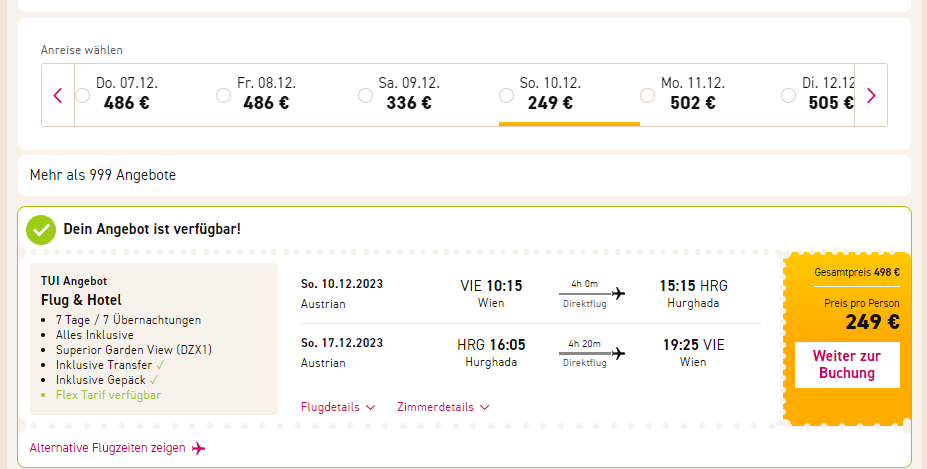Choose Mo. 11.12. departure radio button
This screenshot has width=927, height=469.
(647, 96)
